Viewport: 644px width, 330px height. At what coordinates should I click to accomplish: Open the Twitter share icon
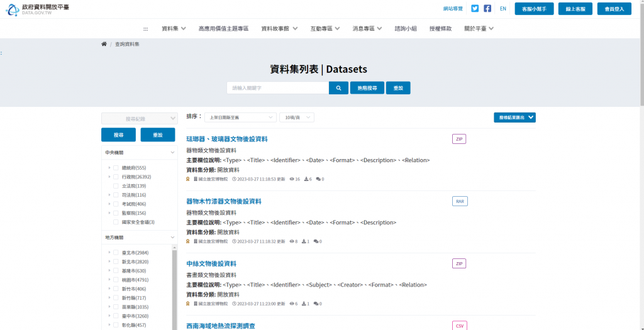tap(475, 9)
